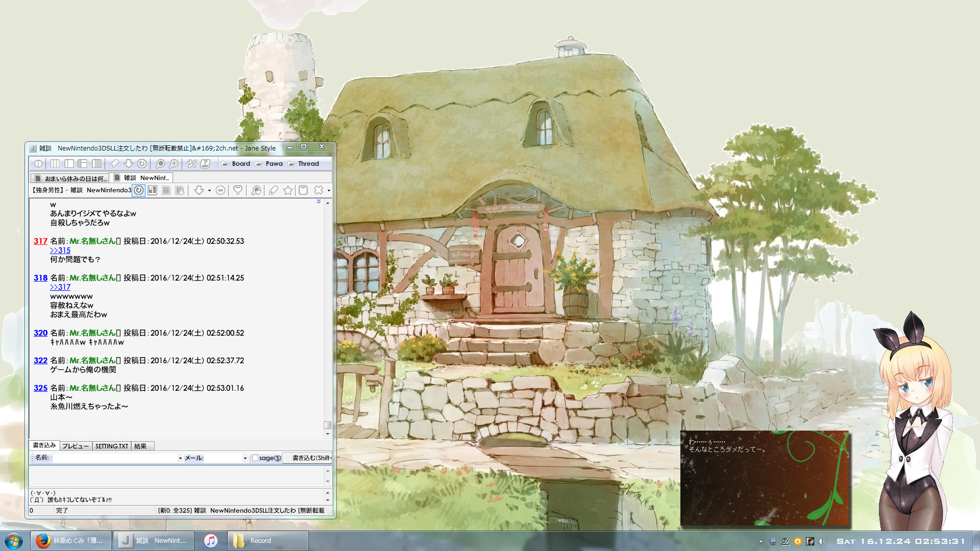The width and height of the screenshot is (980, 551).
Task: Click the open-book icon in thread toolbar
Action: pos(152,190)
